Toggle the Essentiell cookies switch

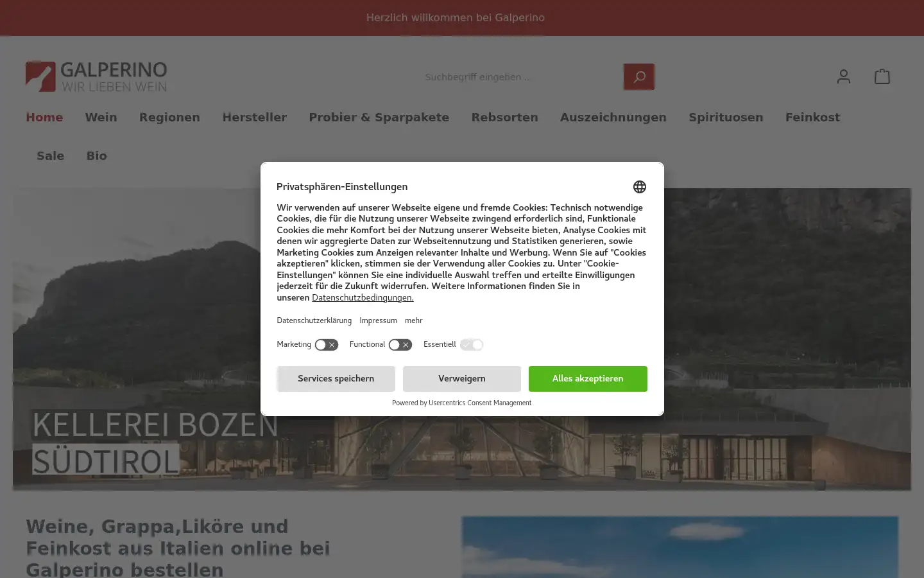pos(471,345)
